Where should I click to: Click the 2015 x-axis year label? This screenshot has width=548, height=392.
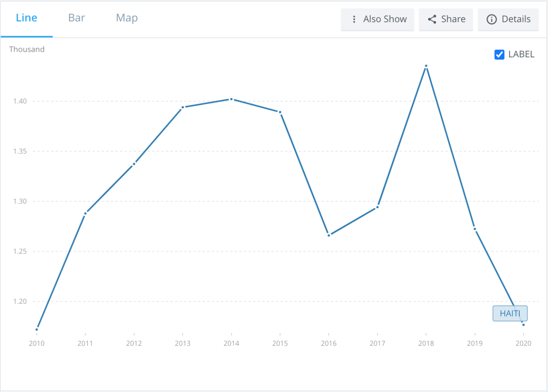pos(280,343)
